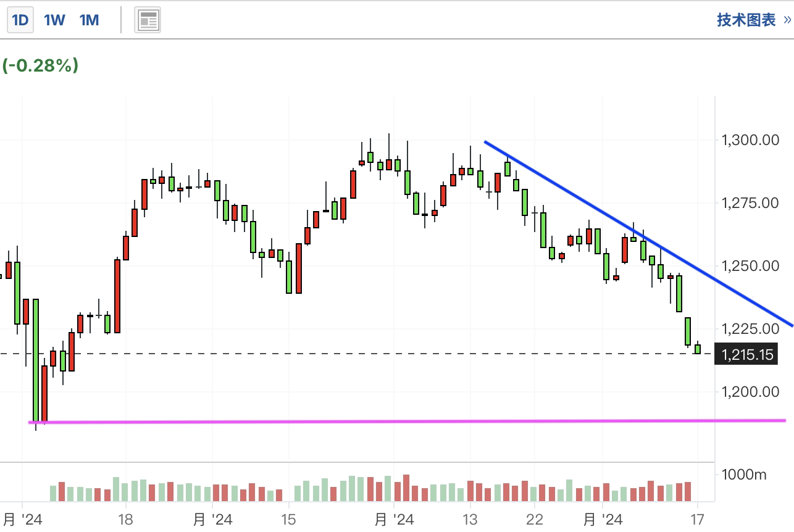Select the pink horizontal support line
The height and width of the screenshot is (532, 794).
coord(407,422)
